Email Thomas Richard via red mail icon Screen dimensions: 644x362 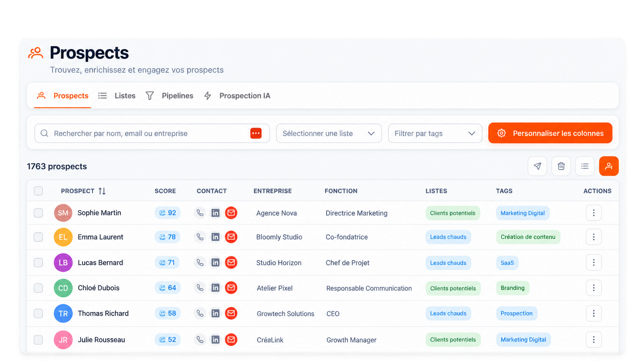click(x=231, y=313)
